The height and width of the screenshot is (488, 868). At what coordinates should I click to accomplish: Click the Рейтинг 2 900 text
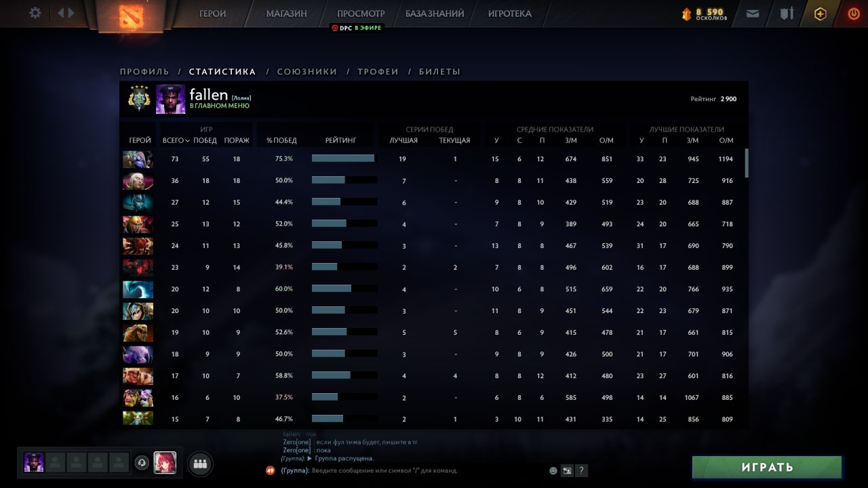pos(713,99)
